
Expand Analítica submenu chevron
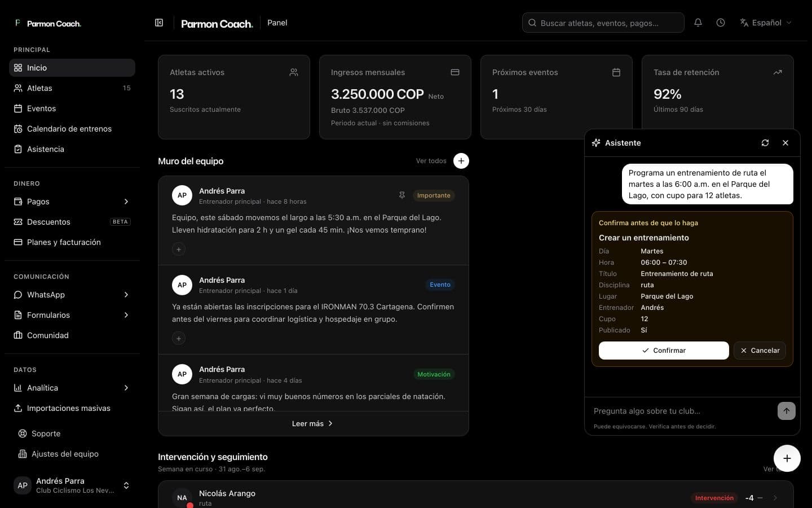pos(126,388)
